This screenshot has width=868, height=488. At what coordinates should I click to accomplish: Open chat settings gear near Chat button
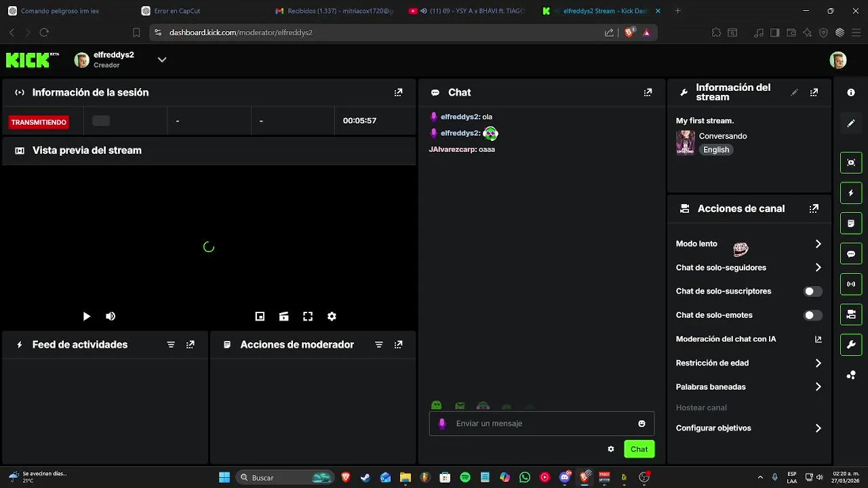[x=611, y=449]
